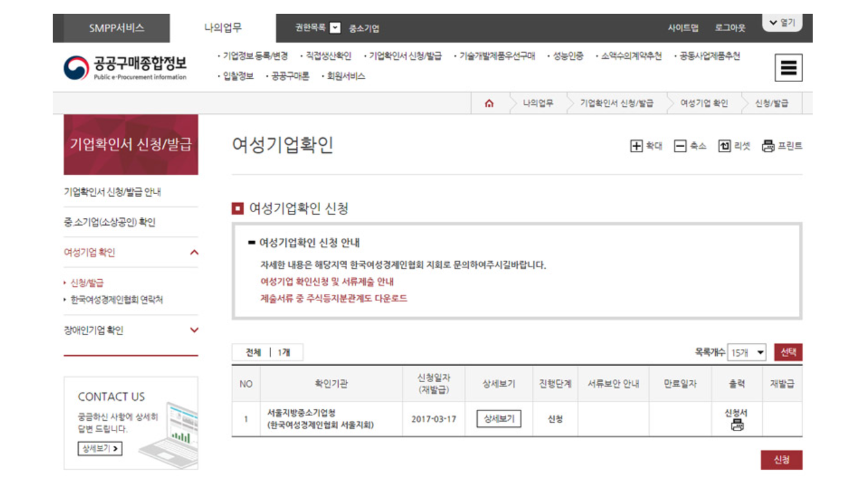This screenshot has height=488, width=868.
Task: Open the hamburger menu icon
Action: click(x=788, y=68)
